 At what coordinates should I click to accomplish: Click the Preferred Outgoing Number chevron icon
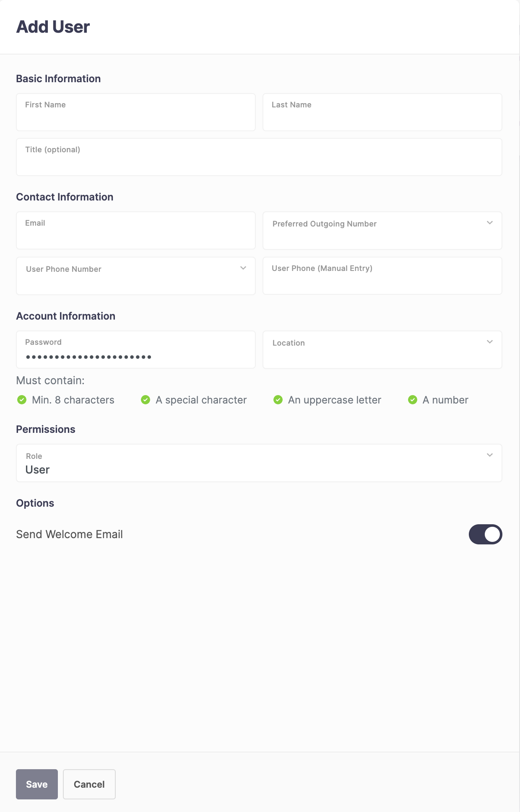[490, 223]
